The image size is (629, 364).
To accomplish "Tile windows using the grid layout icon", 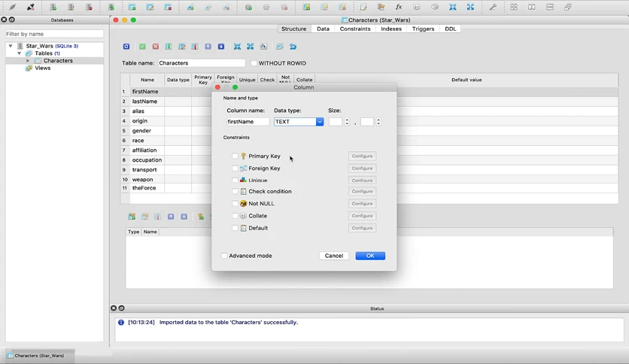I will 513,8.
